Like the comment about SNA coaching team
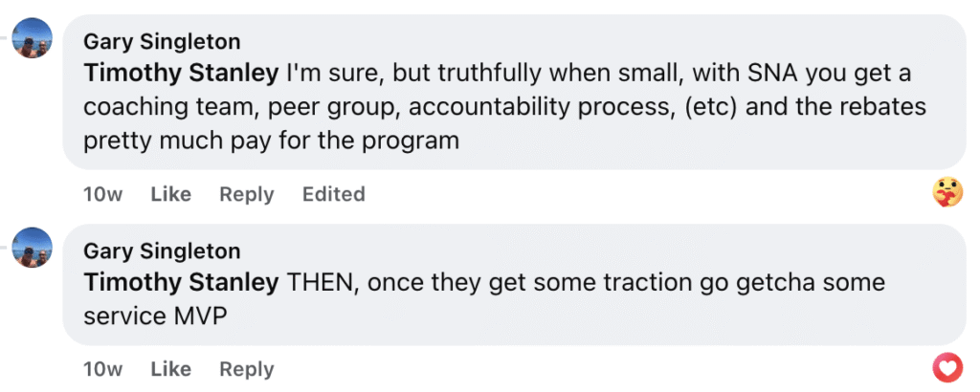 (171, 194)
